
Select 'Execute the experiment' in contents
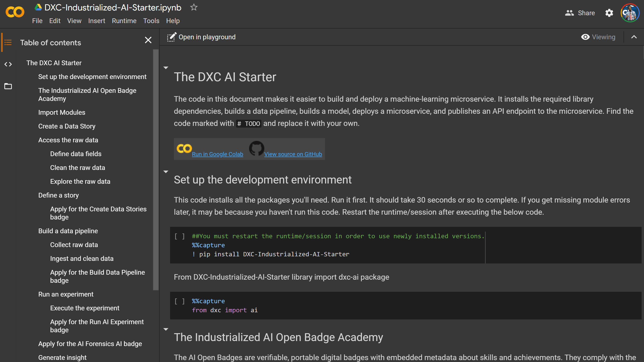pyautogui.click(x=84, y=308)
